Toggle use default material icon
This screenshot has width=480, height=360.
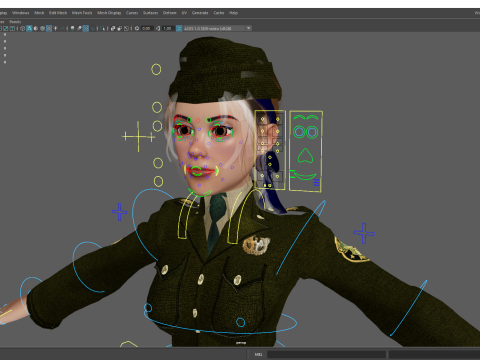pos(36,28)
